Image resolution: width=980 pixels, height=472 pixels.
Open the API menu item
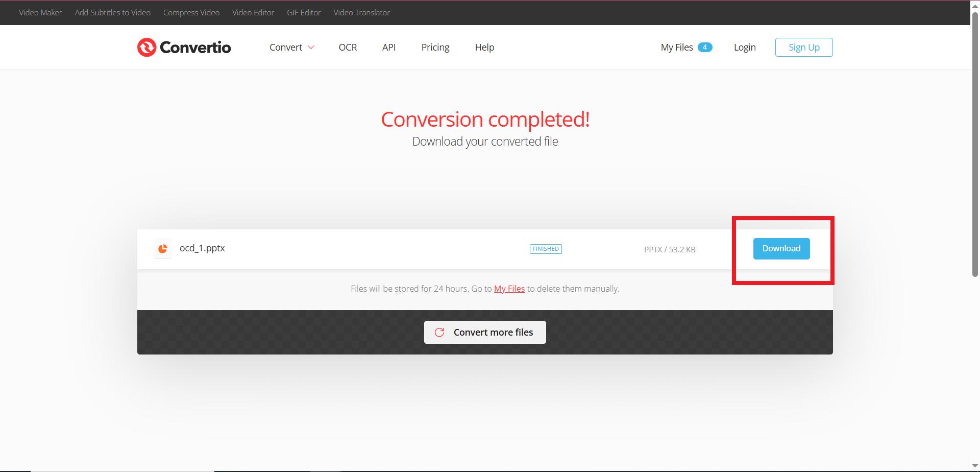point(389,48)
